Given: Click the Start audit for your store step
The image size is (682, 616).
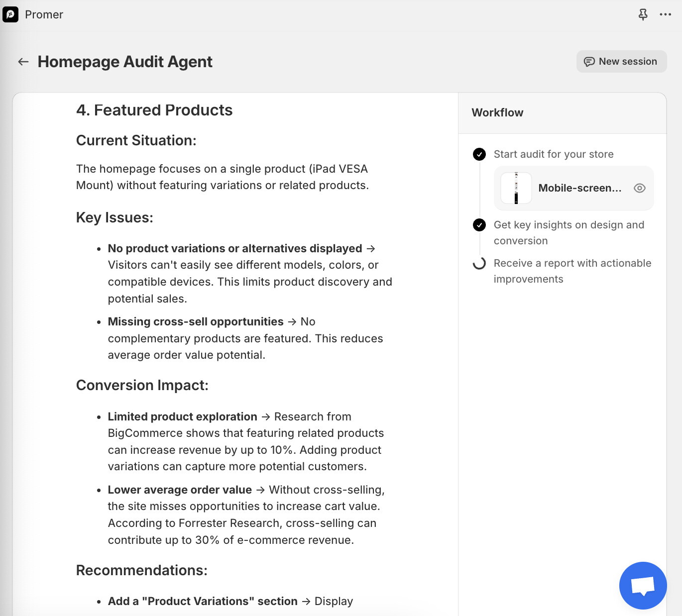Looking at the screenshot, I should 554,154.
